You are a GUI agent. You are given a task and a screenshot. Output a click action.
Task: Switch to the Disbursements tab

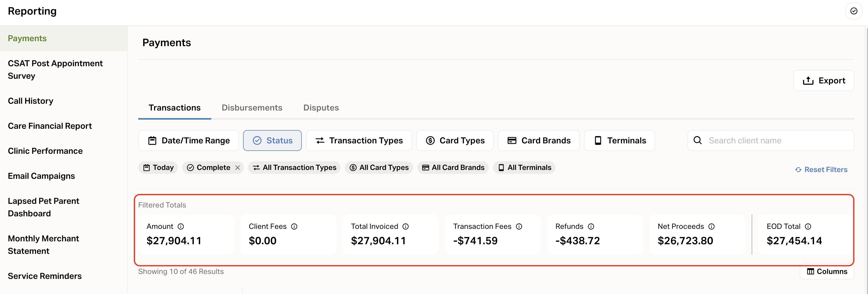click(x=252, y=108)
